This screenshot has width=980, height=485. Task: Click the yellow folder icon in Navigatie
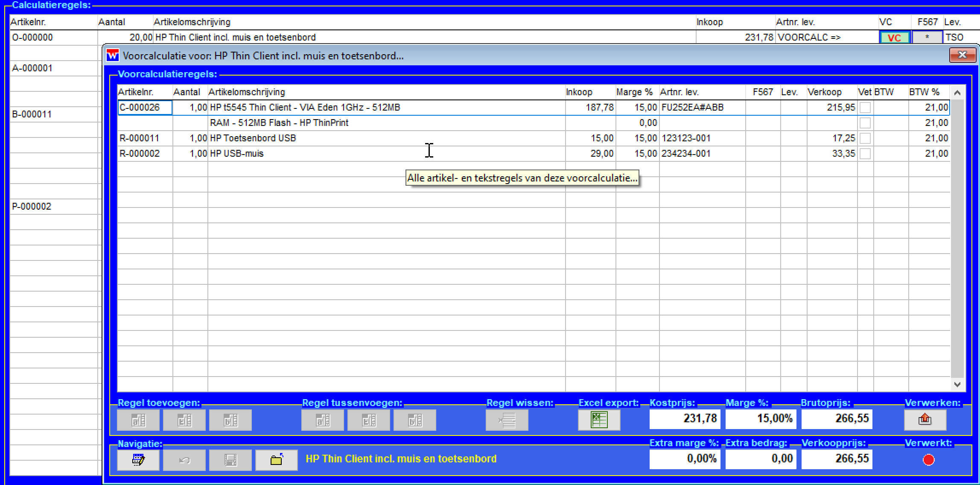point(277,460)
